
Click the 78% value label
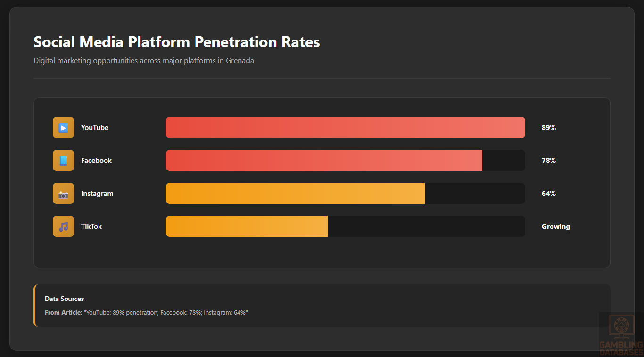[x=549, y=161]
